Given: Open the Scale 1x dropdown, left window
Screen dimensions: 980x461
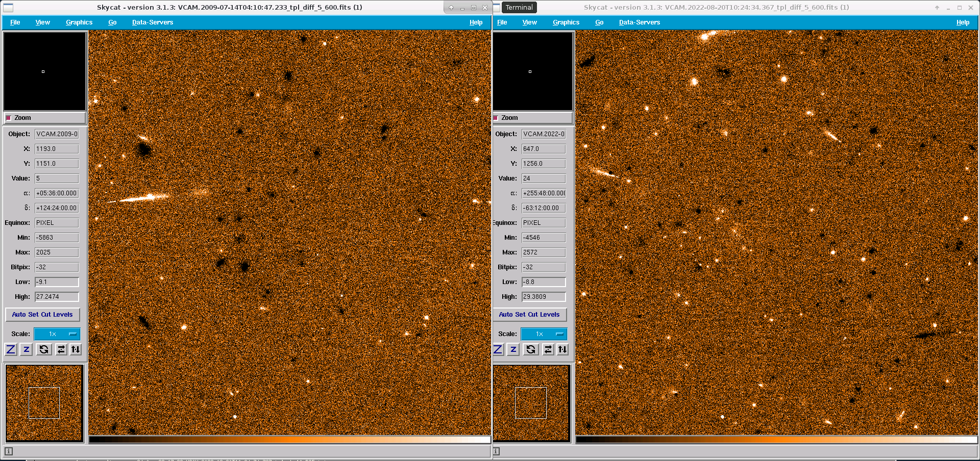Looking at the screenshot, I should tap(57, 334).
